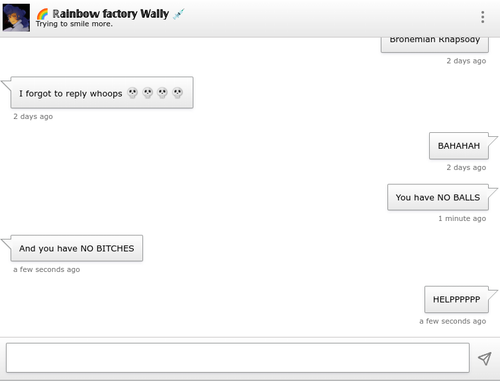Select the status text 'Trying to smile more.'
This screenshot has height=381, width=500.
[x=74, y=24]
